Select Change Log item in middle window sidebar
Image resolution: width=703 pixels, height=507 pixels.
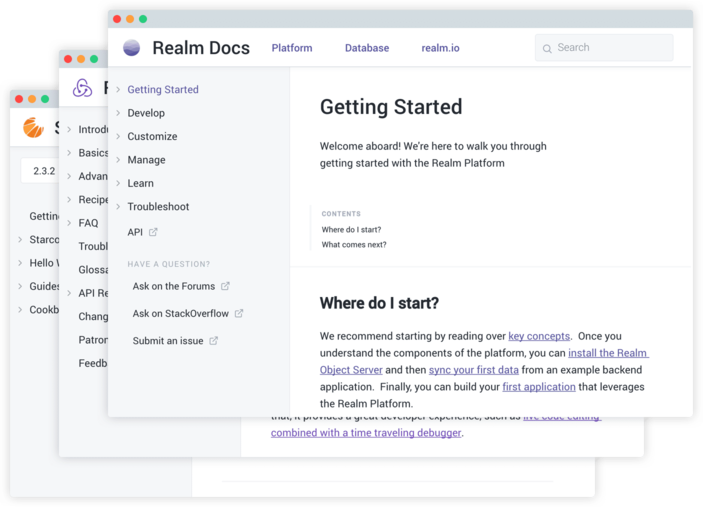pyautogui.click(x=93, y=316)
